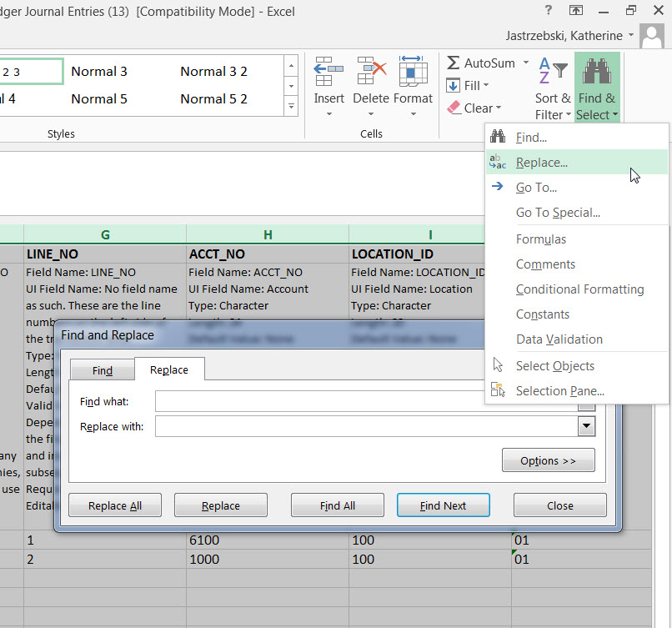Viewport: 672px width, 628px height.
Task: Expand the Replace with dropdown arrow
Action: pyautogui.click(x=587, y=427)
